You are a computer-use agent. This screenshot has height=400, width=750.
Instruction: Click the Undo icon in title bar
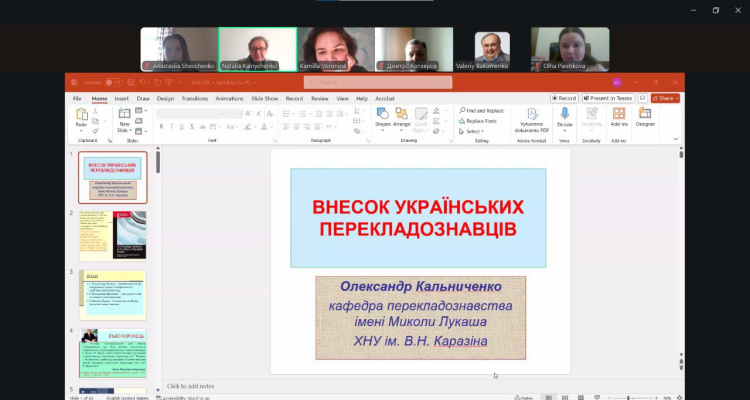pyautogui.click(x=142, y=82)
